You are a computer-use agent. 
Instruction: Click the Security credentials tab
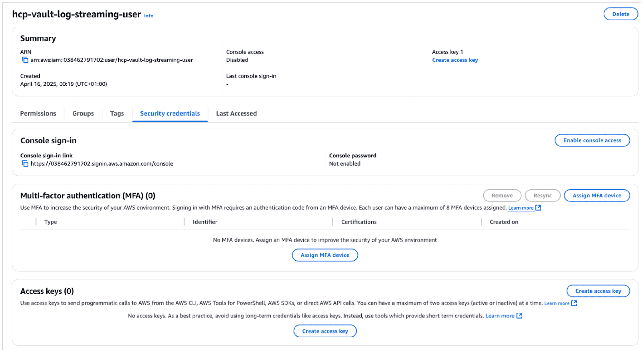(x=170, y=113)
